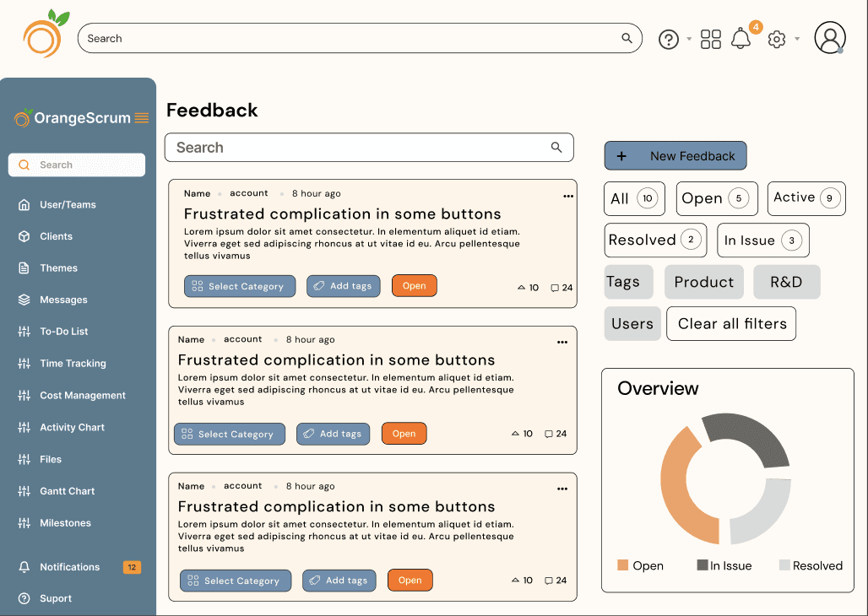The width and height of the screenshot is (868, 616).
Task: Expand the dropdown arrow beside settings gear
Action: [797, 39]
